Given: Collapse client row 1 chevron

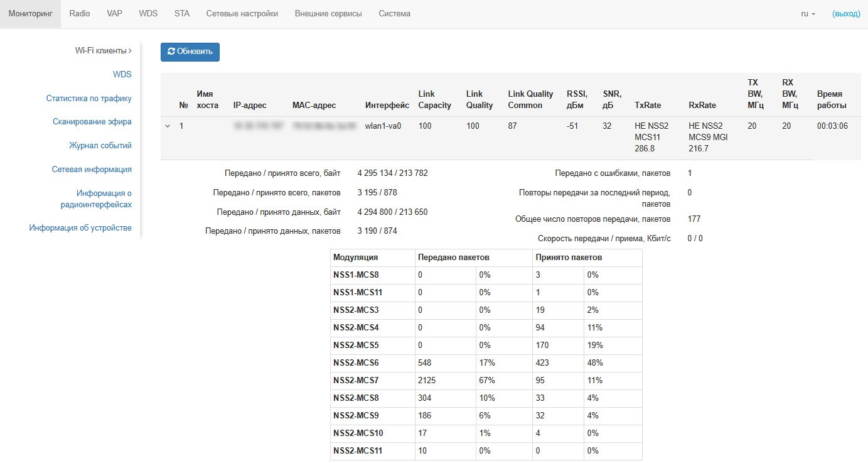Looking at the screenshot, I should 168,126.
